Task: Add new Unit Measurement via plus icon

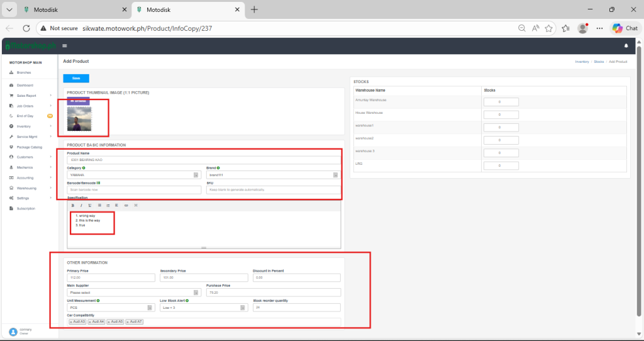Action: pos(99,301)
